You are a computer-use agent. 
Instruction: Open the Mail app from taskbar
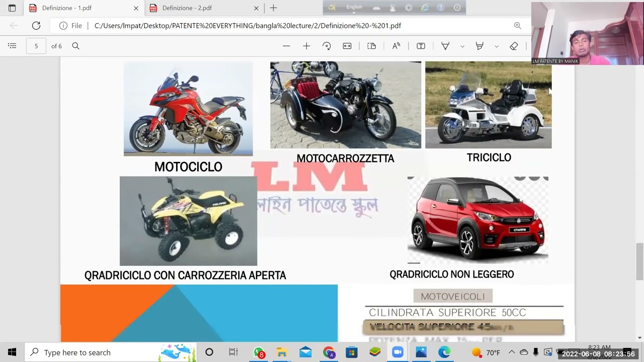click(305, 352)
